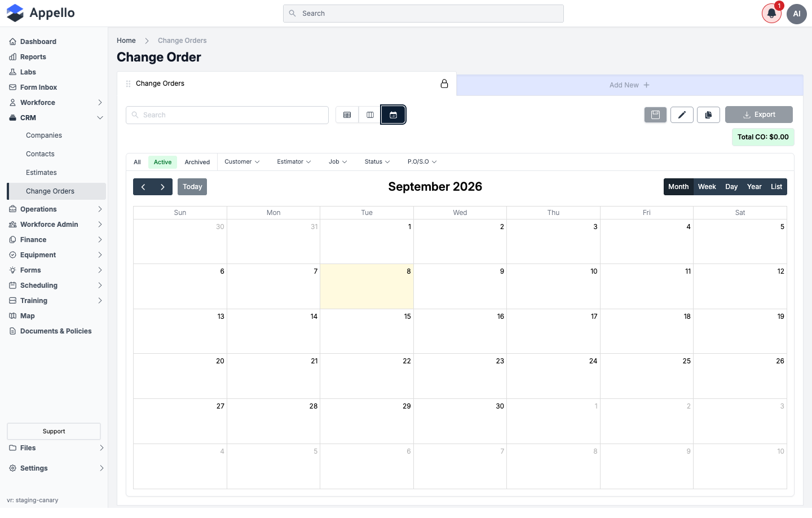Click the save view icon button
The height and width of the screenshot is (518, 812).
click(x=655, y=115)
